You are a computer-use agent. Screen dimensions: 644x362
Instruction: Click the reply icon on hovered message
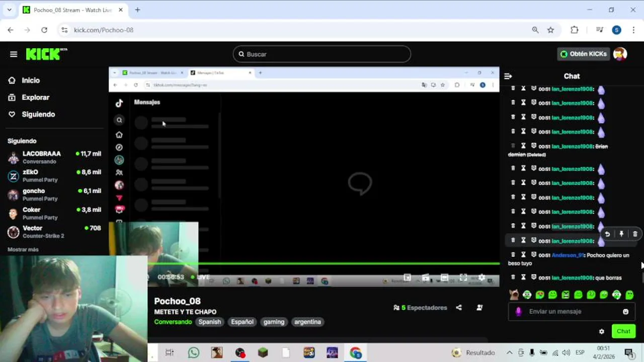pyautogui.click(x=607, y=234)
